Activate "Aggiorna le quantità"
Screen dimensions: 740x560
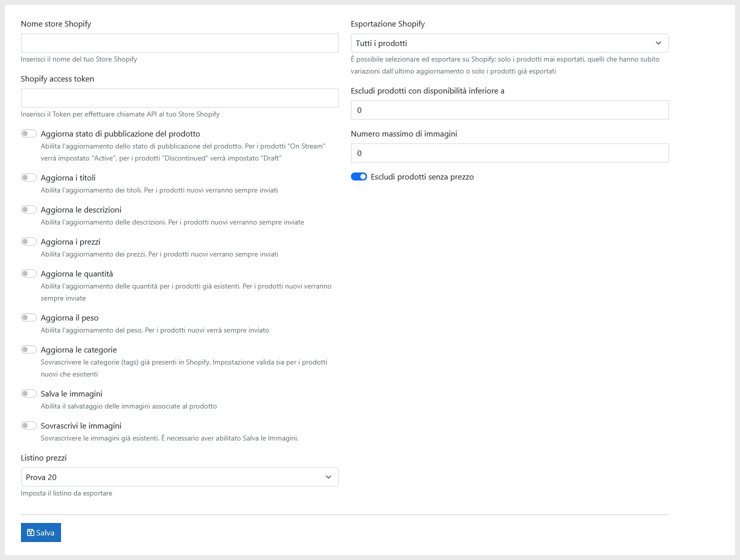click(x=29, y=273)
